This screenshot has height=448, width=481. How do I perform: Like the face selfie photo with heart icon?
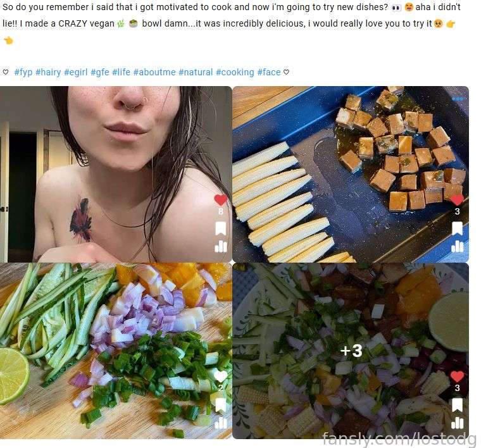coord(220,199)
